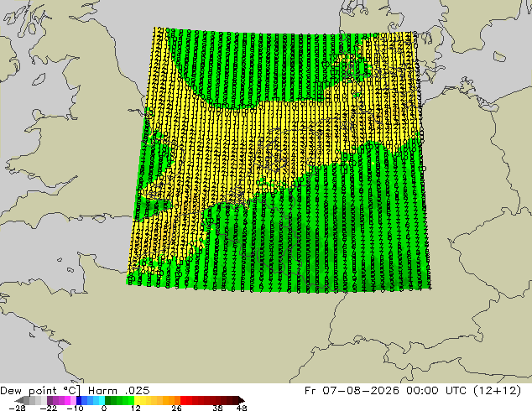Click the legend label '-22'

click(x=48, y=408)
